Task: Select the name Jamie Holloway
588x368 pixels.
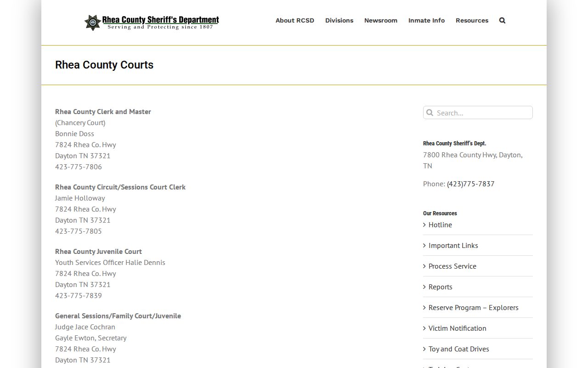Action: pos(80,198)
